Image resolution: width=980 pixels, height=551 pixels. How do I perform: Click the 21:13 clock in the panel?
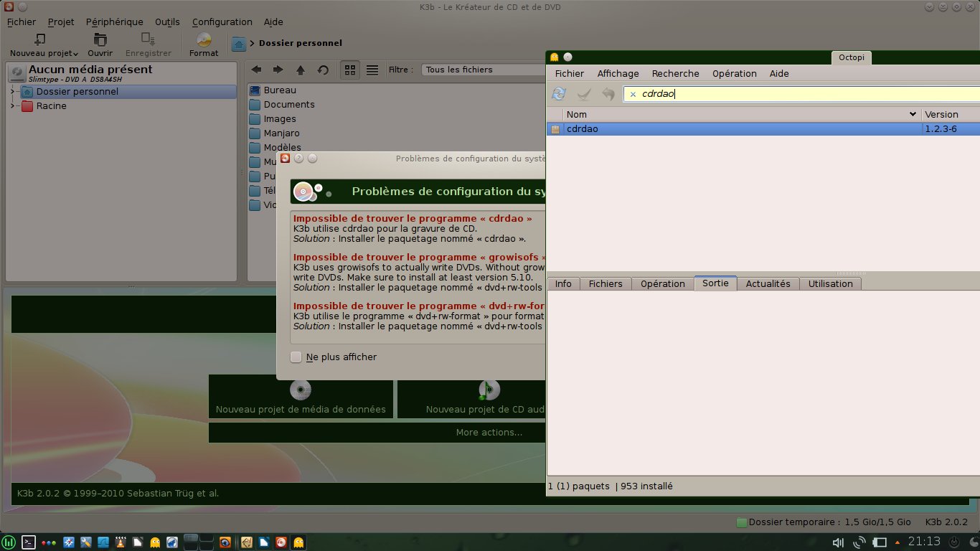925,542
